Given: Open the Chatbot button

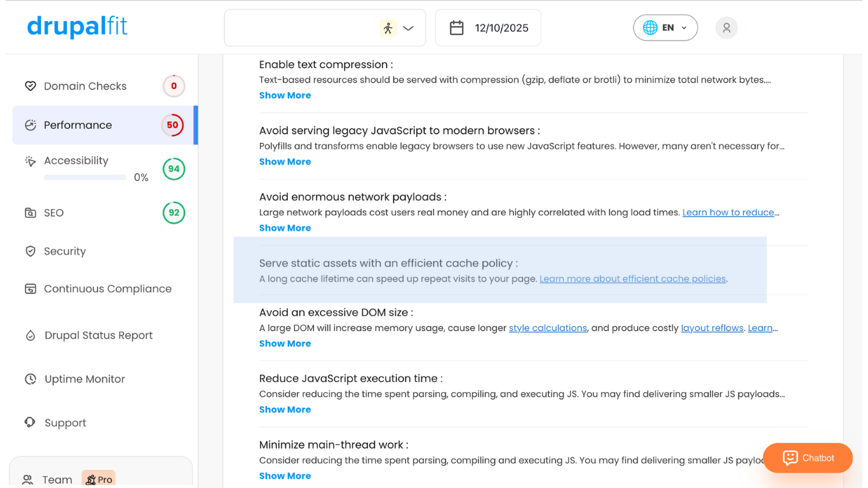Looking at the screenshot, I should [808, 457].
